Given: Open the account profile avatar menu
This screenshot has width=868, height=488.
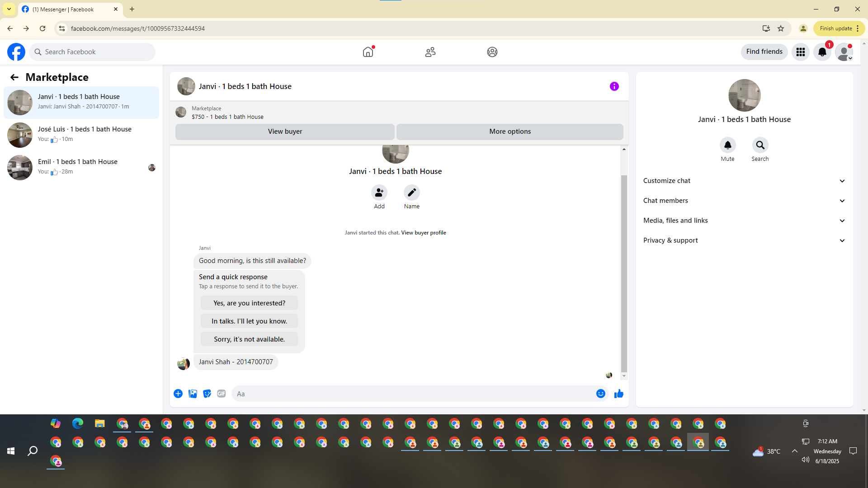Looking at the screenshot, I should point(844,52).
